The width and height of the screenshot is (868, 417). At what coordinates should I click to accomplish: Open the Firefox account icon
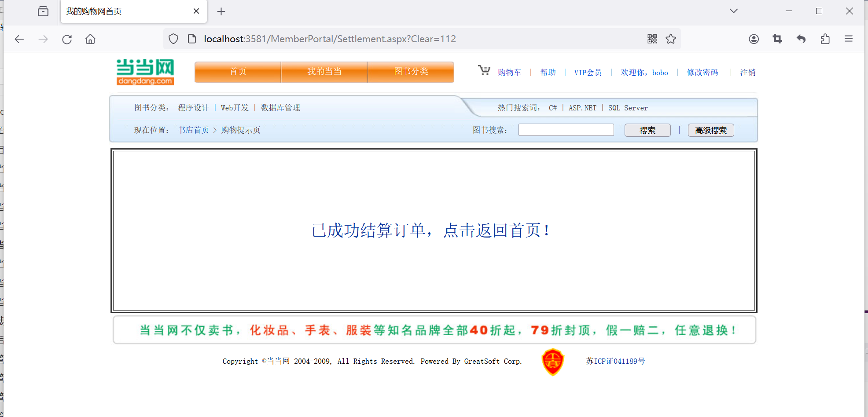tap(754, 39)
